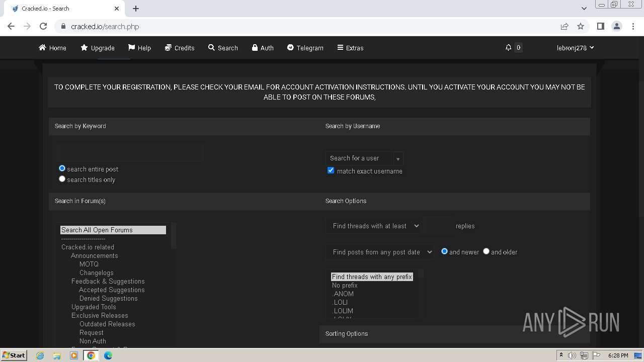644x362 pixels.
Task: Select Search All Open Forums option
Action: coord(113,230)
